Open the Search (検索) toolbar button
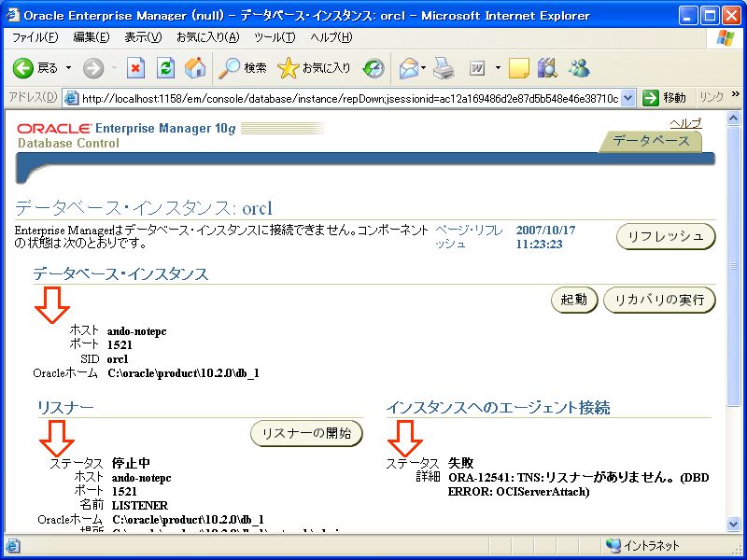 coord(243,68)
